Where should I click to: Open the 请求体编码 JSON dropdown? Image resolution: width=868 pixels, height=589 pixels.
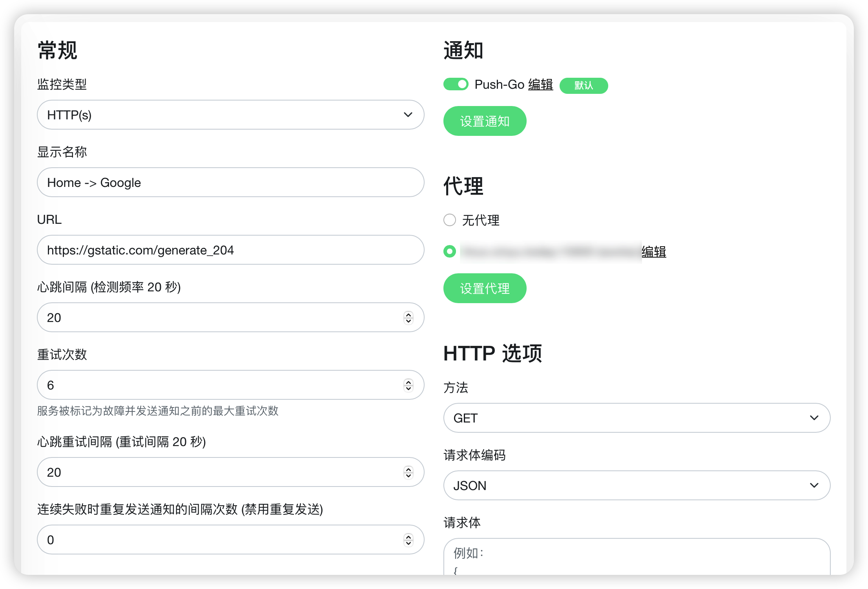[636, 485]
